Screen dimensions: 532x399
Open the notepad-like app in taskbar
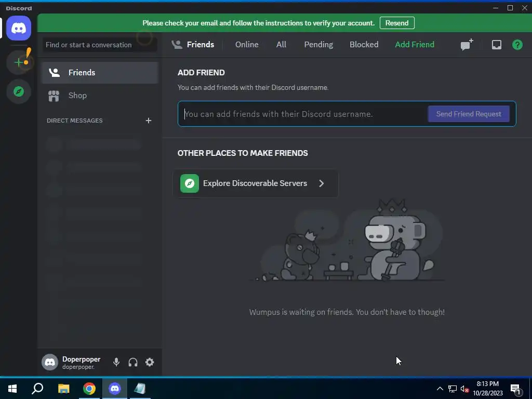[x=140, y=389]
